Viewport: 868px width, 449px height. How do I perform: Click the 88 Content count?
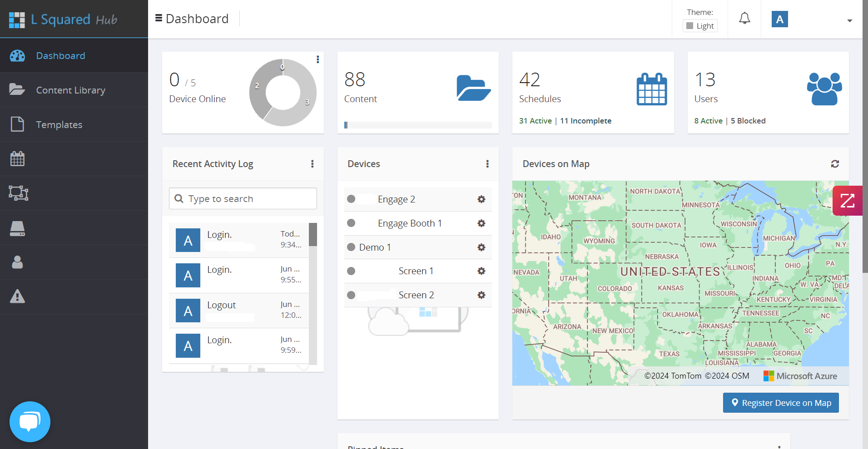pyautogui.click(x=355, y=80)
